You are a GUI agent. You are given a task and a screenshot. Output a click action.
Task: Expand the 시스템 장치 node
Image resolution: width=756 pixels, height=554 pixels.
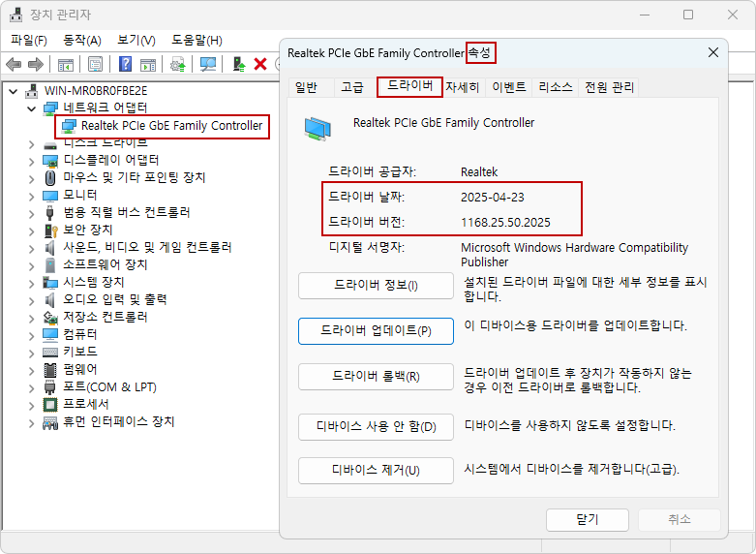(x=31, y=283)
